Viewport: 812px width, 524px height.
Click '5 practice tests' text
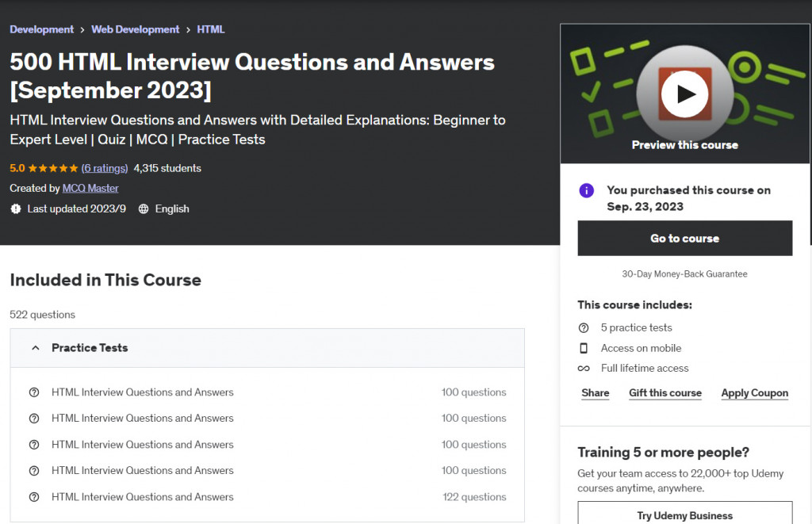[x=637, y=327]
